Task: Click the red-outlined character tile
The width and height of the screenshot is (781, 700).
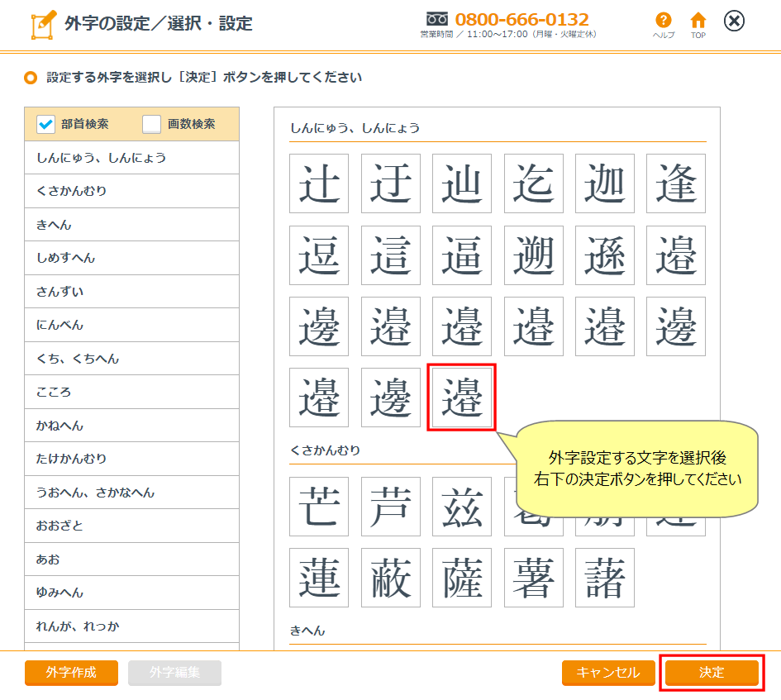Action: (461, 398)
